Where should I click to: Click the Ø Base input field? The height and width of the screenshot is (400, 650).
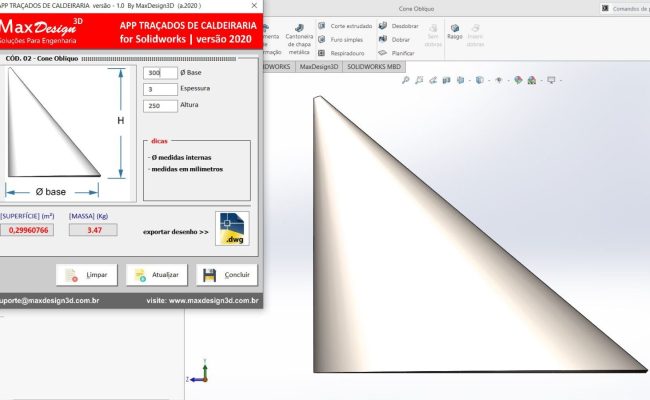coord(160,73)
